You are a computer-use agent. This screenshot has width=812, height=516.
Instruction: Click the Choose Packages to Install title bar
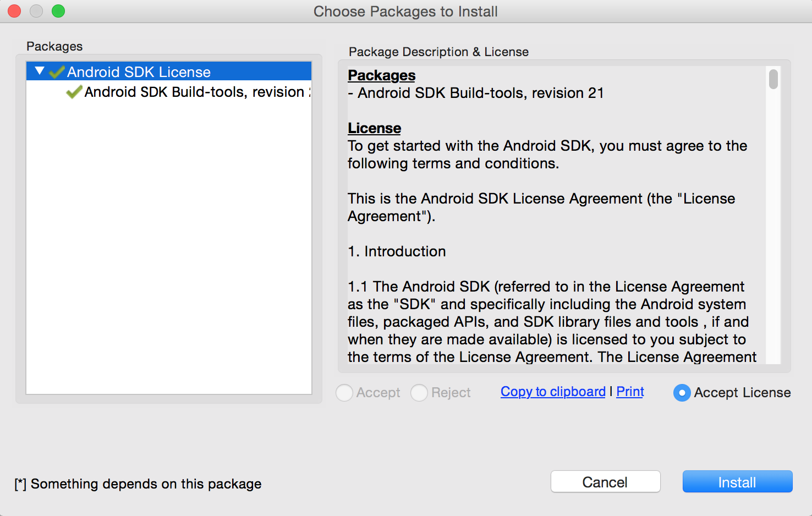coord(405,11)
